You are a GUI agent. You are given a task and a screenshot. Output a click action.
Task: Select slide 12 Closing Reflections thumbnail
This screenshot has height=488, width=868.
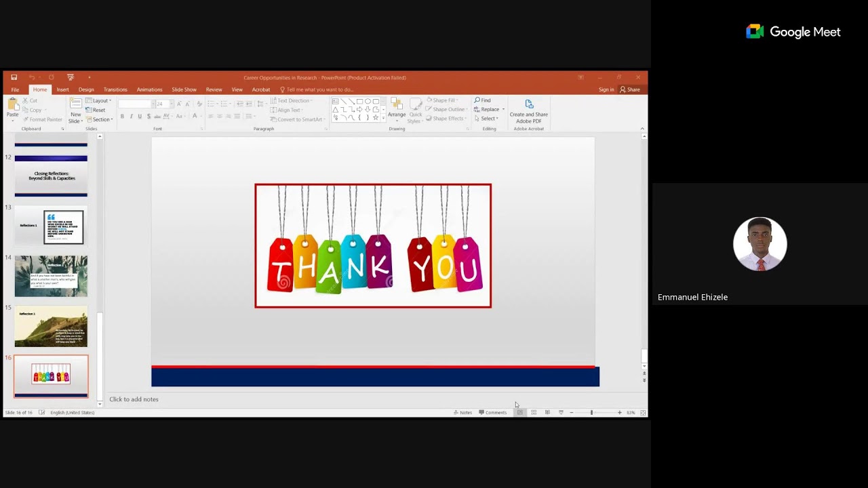pyautogui.click(x=51, y=176)
